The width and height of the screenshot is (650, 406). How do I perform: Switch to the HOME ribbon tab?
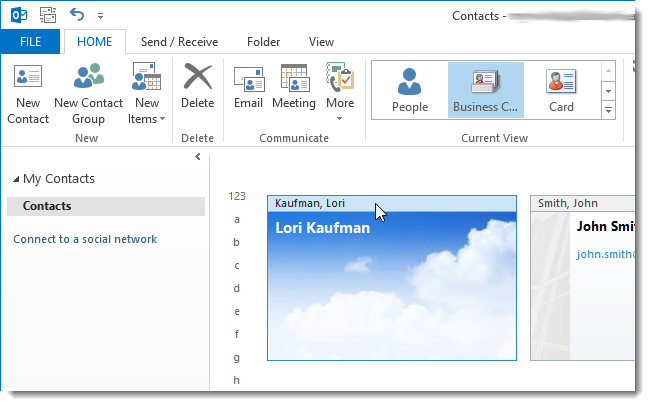tap(95, 41)
